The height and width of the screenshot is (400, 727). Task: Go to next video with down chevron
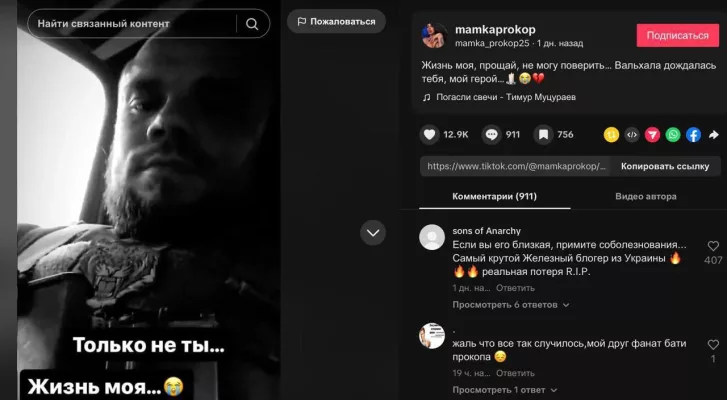click(373, 233)
